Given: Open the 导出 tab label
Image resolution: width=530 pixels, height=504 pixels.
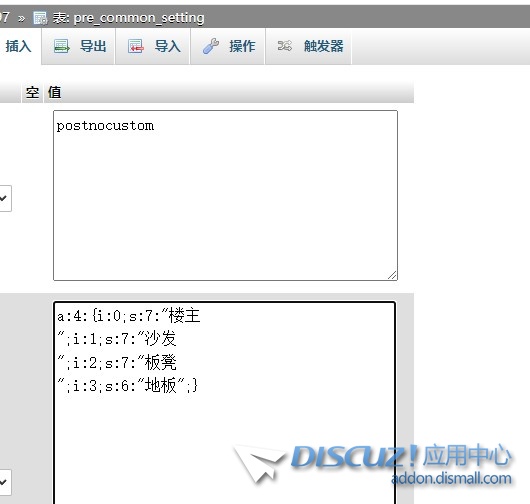Looking at the screenshot, I should [93, 46].
